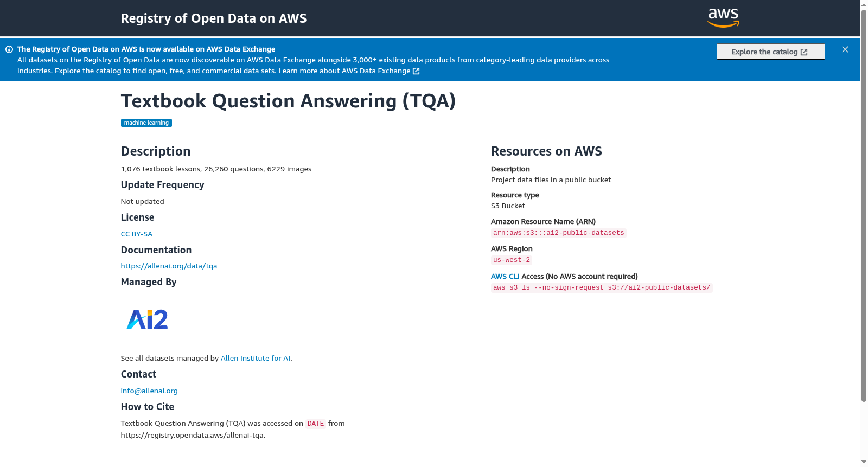The height and width of the screenshot is (467, 868).
Task: Click the Amazon Resource Name (ARN) label
Action: coord(543,222)
